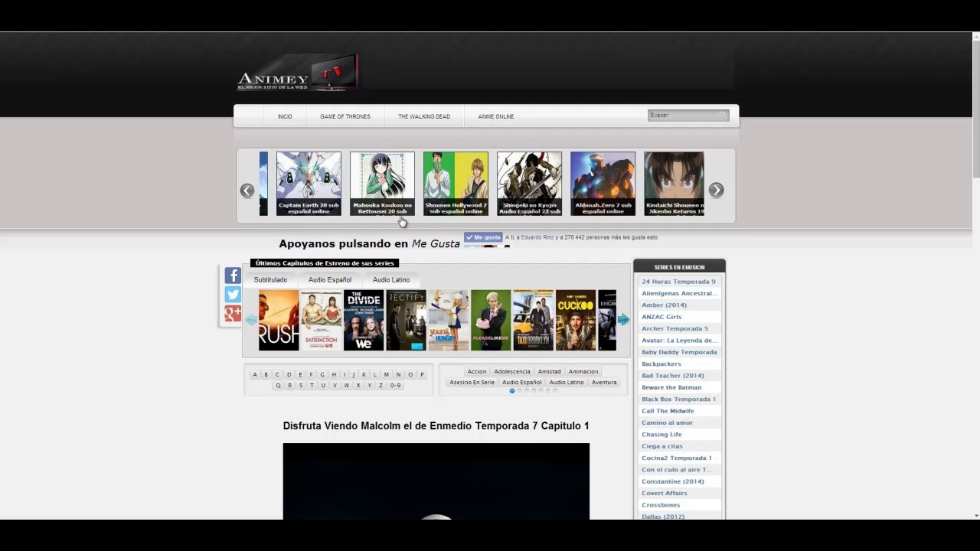Select second genre pagination dot
The image size is (980, 551).
coord(519,391)
